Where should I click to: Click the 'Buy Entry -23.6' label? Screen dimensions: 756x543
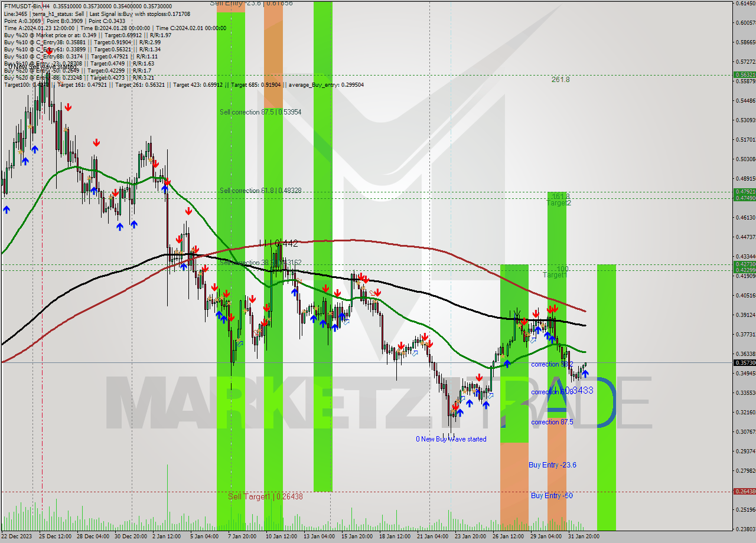pyautogui.click(x=552, y=465)
